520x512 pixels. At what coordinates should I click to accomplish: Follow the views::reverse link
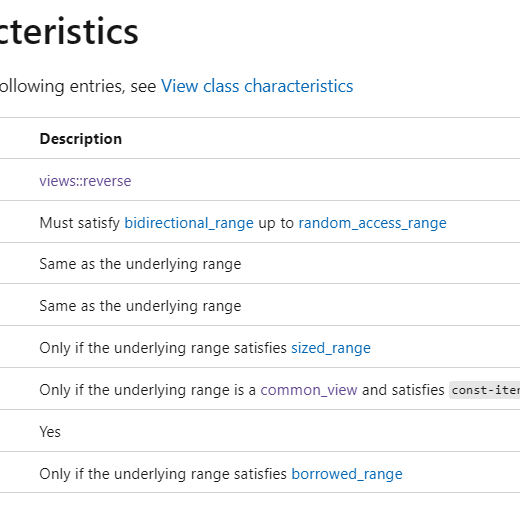tap(85, 181)
